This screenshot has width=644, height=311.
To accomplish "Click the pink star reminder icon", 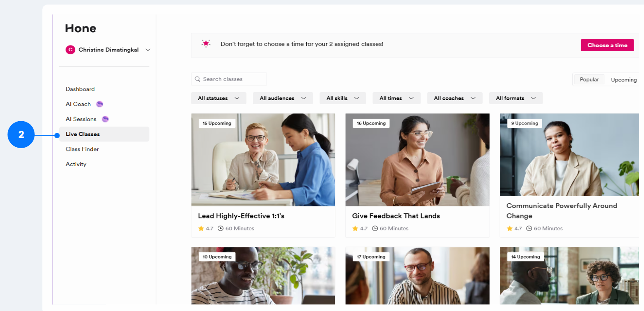I will coord(206,43).
